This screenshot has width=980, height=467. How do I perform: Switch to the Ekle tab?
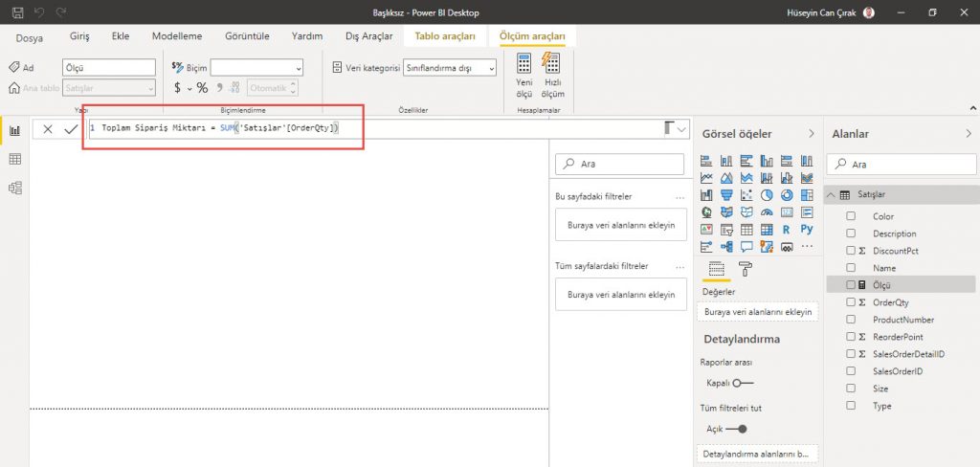tap(121, 36)
